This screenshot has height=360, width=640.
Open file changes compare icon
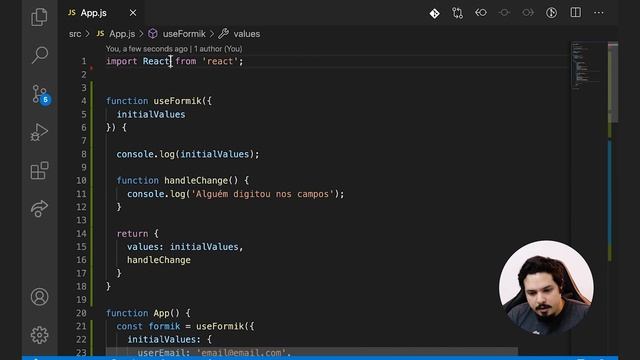click(x=458, y=13)
